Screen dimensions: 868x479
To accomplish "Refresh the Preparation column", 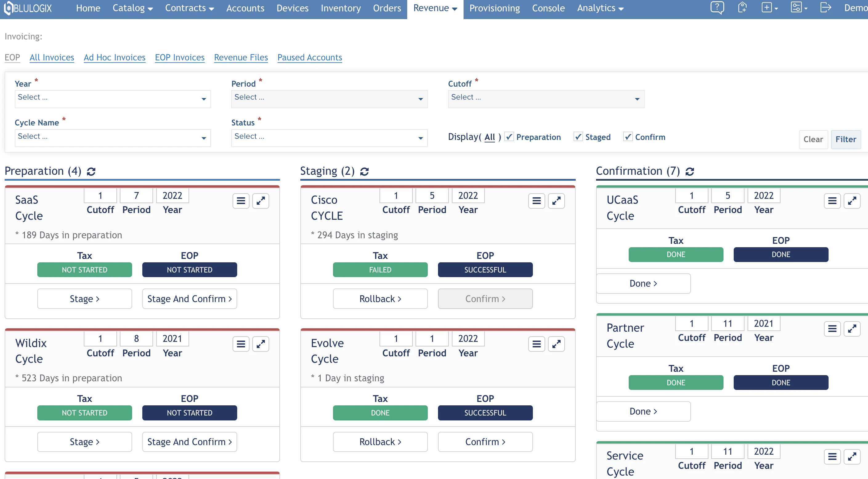I will (x=91, y=172).
